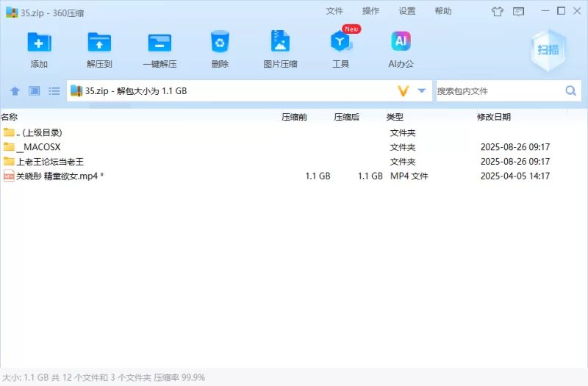Click the 删除 (Delete) trash icon
This screenshot has width=588, height=386.
(220, 41)
